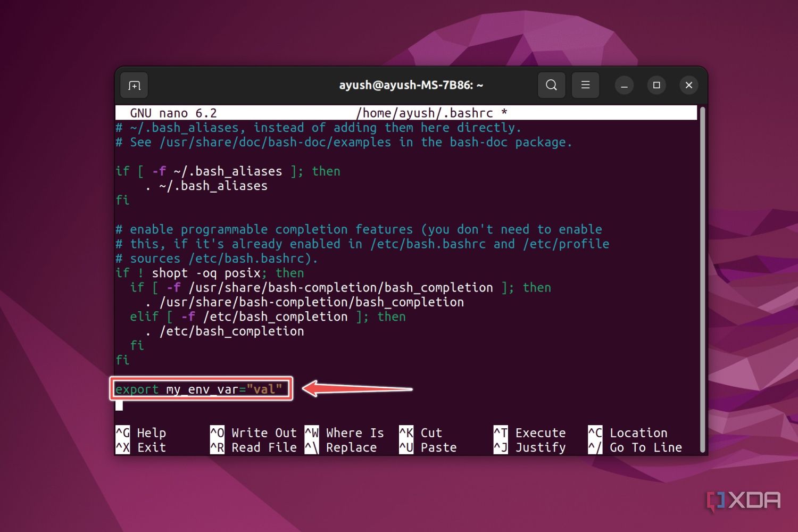Click the ^O Write Out shortcut

[253, 433]
